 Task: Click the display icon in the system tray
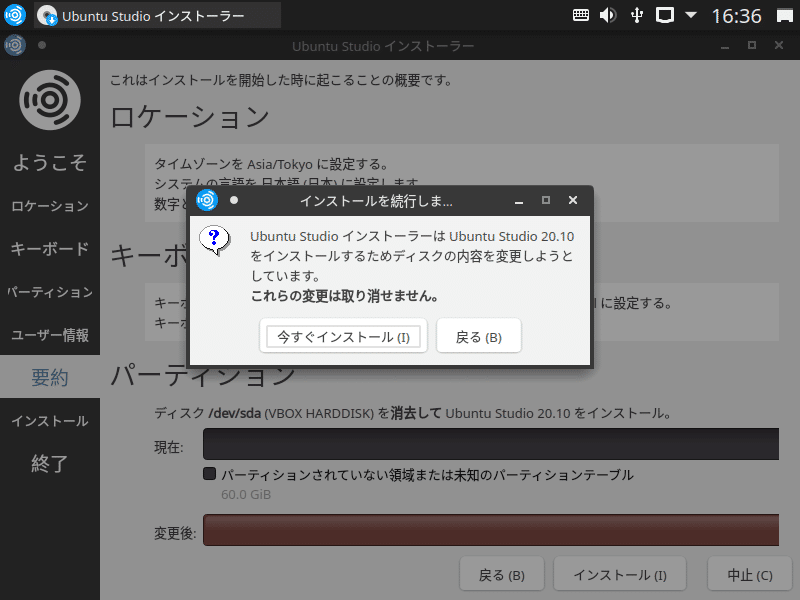tap(664, 15)
